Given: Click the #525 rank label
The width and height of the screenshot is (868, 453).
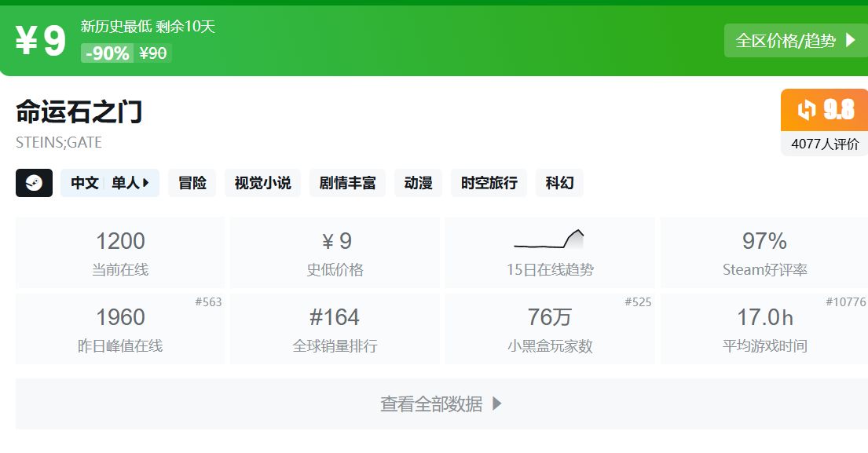Looking at the screenshot, I should pos(639,302).
